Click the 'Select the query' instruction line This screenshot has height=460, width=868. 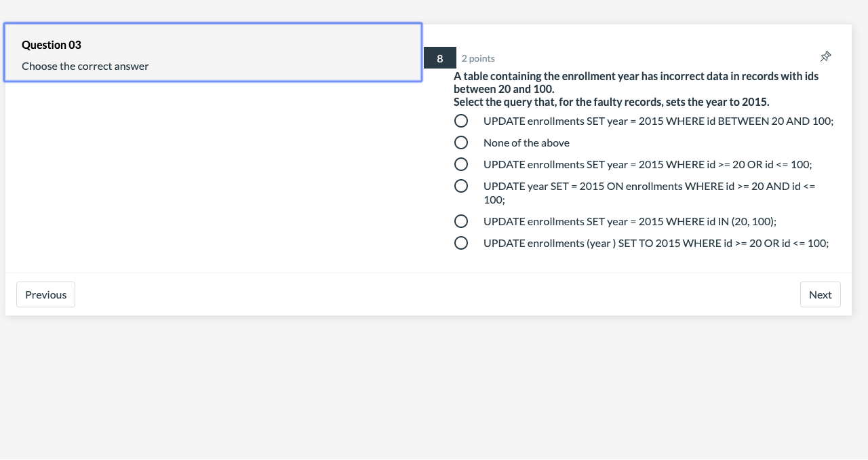point(610,102)
